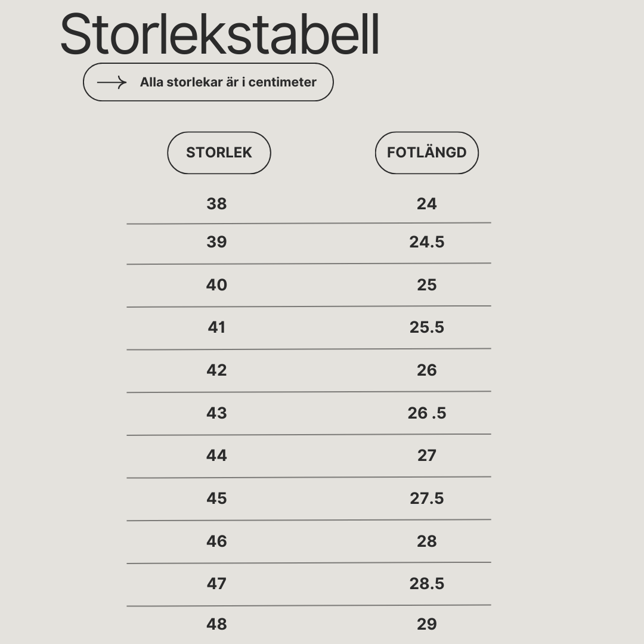The height and width of the screenshot is (644, 644).
Task: Click the 'Alla storlekar är i centimeter' pill
Action: pos(208,82)
